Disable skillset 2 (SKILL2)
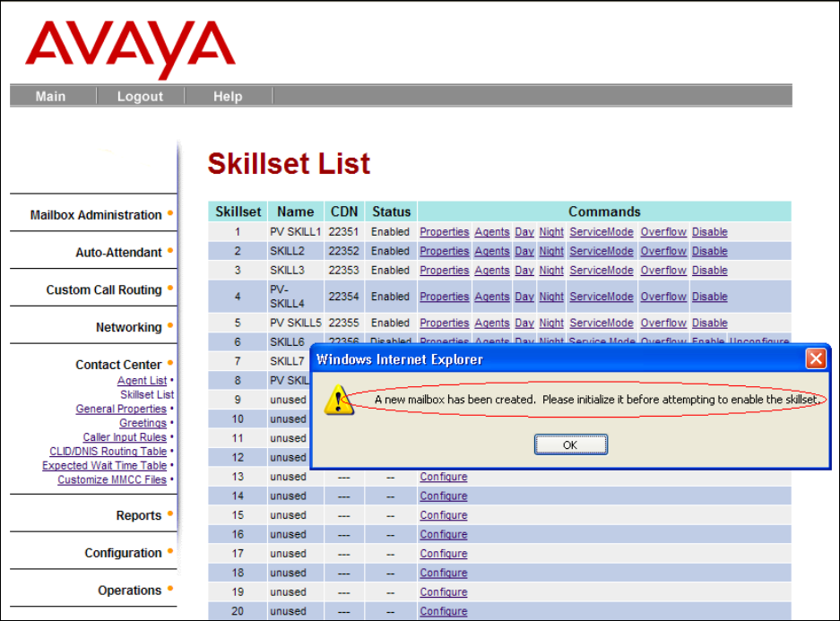This screenshot has width=840, height=621. pos(709,252)
